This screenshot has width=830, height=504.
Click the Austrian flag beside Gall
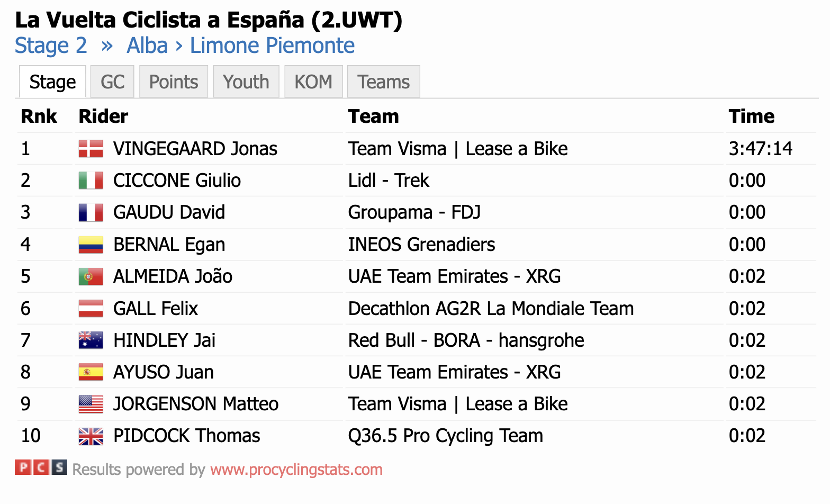click(x=91, y=309)
